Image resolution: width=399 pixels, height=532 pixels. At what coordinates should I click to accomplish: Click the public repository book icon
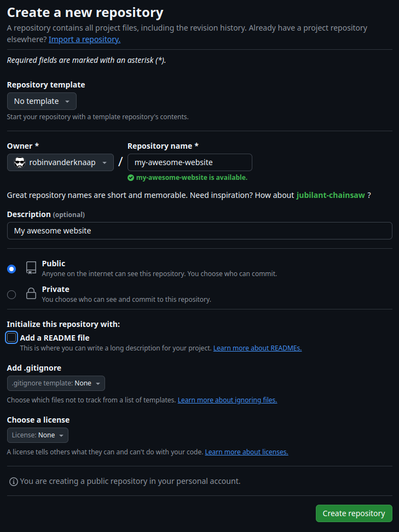(x=31, y=268)
